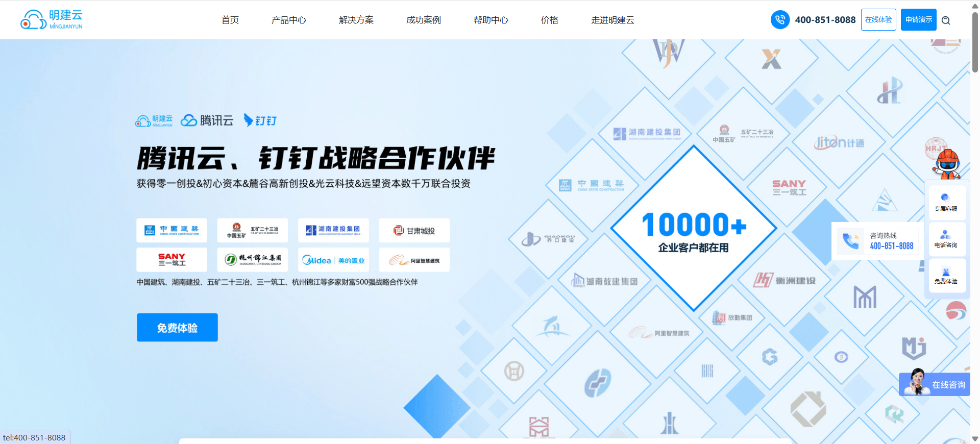980x444 pixels.
Task: Click the orange X logo diamond tile
Action: pyautogui.click(x=771, y=59)
